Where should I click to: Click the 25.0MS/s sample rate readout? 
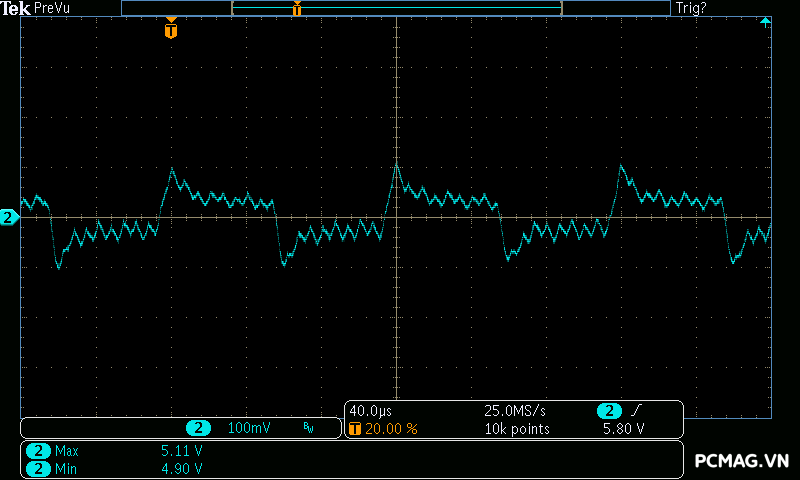515,411
